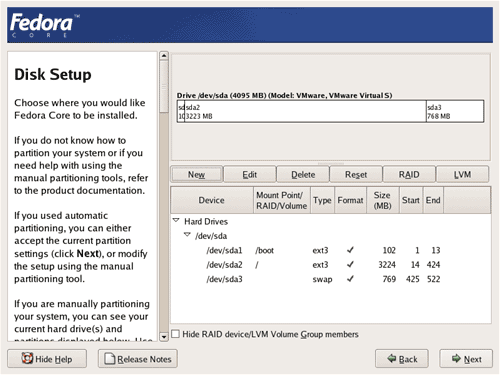Viewport: 500px width, 375px height.
Task: Click the Hide Help button
Action: 47,359
